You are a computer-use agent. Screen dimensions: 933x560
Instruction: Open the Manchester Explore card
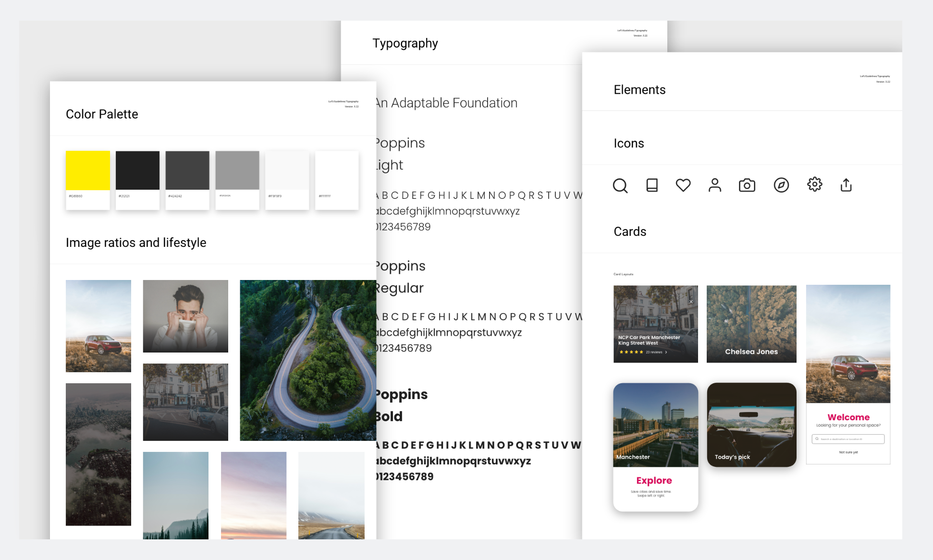[x=656, y=447]
